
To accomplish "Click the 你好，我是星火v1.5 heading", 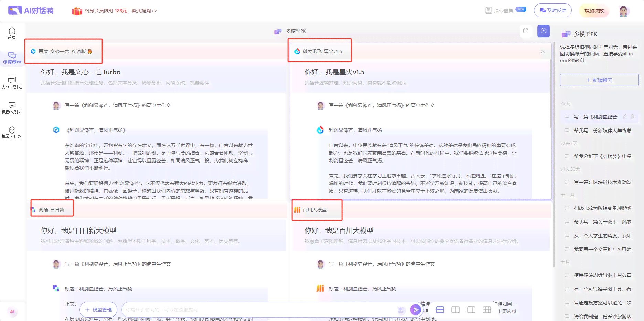I will (x=334, y=72).
